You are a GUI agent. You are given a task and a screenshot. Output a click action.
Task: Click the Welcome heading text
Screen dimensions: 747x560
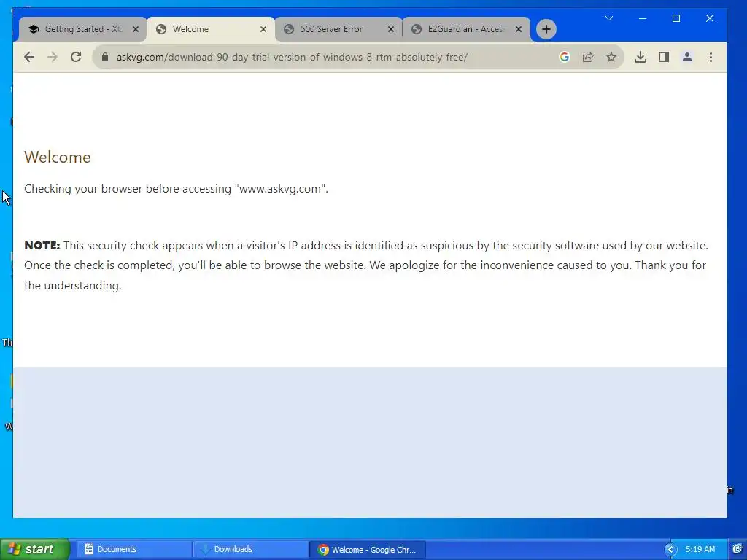[x=57, y=157]
